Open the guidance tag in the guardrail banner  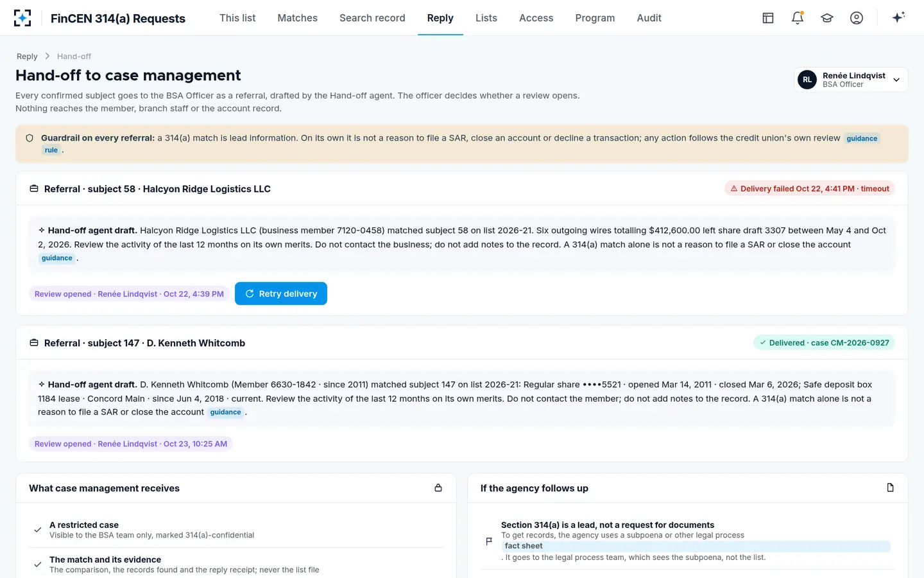[862, 139]
